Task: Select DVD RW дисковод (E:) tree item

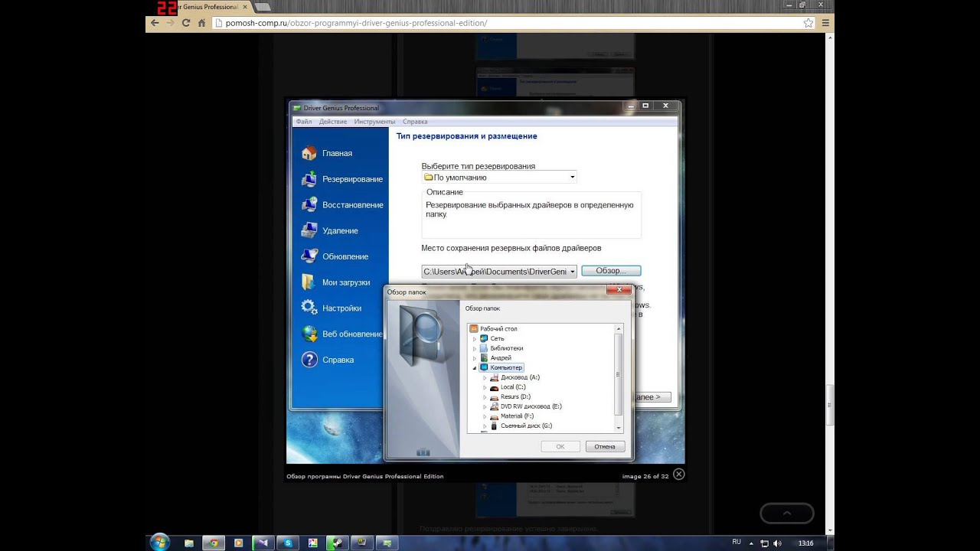Action: pos(531,406)
